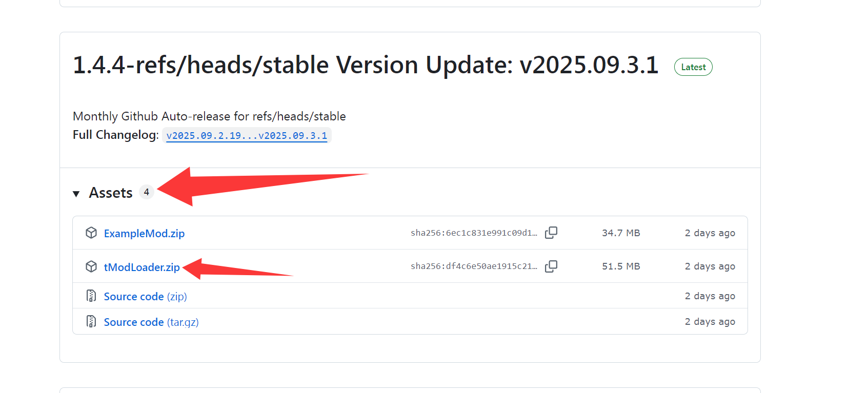Click the green Latest release badge
The image size is (868, 393).
693,67
